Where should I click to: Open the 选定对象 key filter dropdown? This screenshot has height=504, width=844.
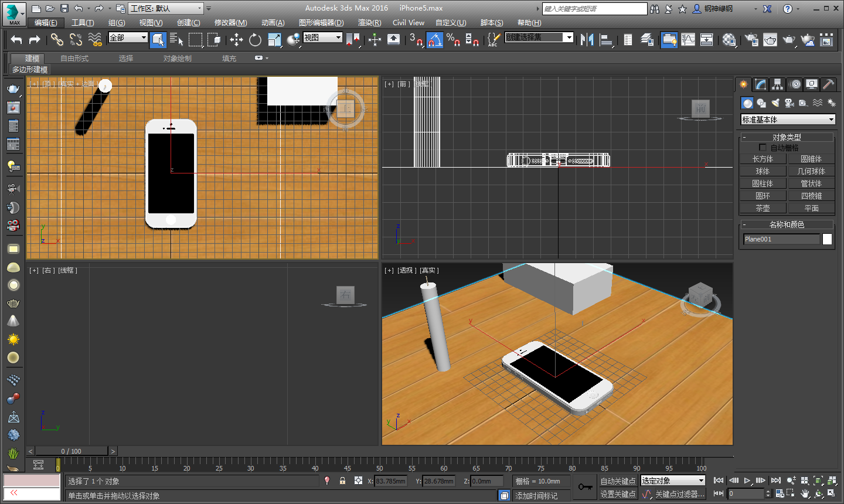(x=673, y=481)
